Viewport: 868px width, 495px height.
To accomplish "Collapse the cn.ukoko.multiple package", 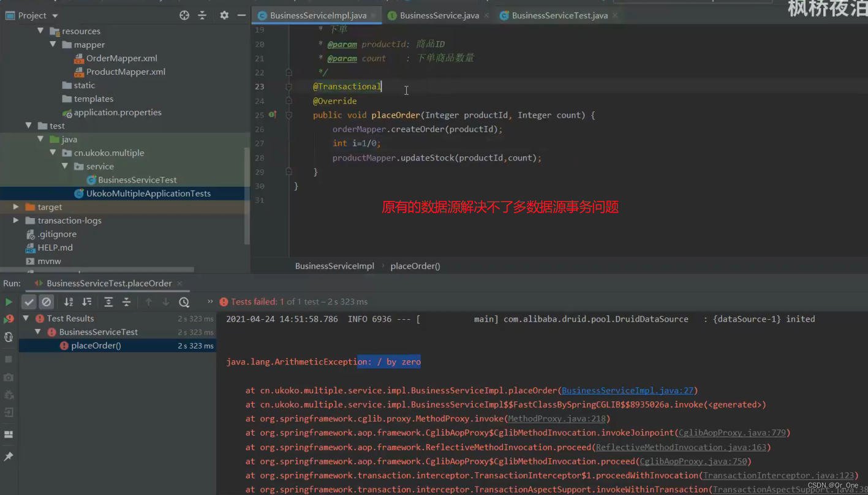I will pyautogui.click(x=53, y=153).
